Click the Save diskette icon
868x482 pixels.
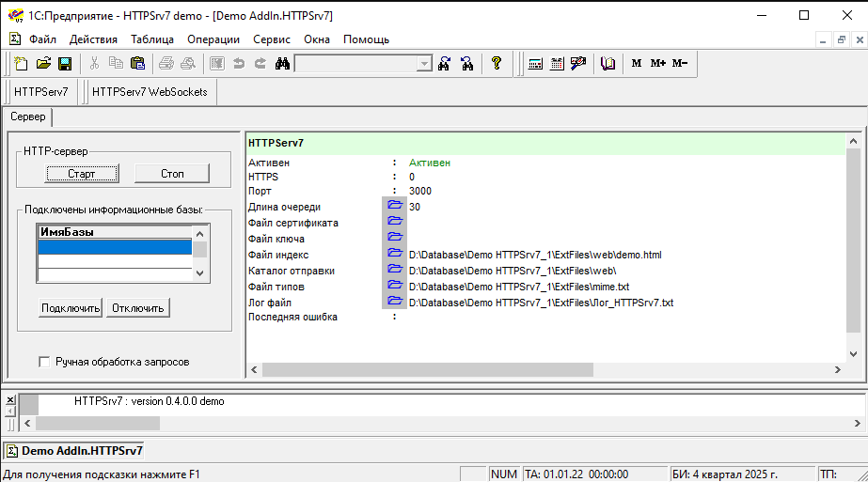point(65,63)
